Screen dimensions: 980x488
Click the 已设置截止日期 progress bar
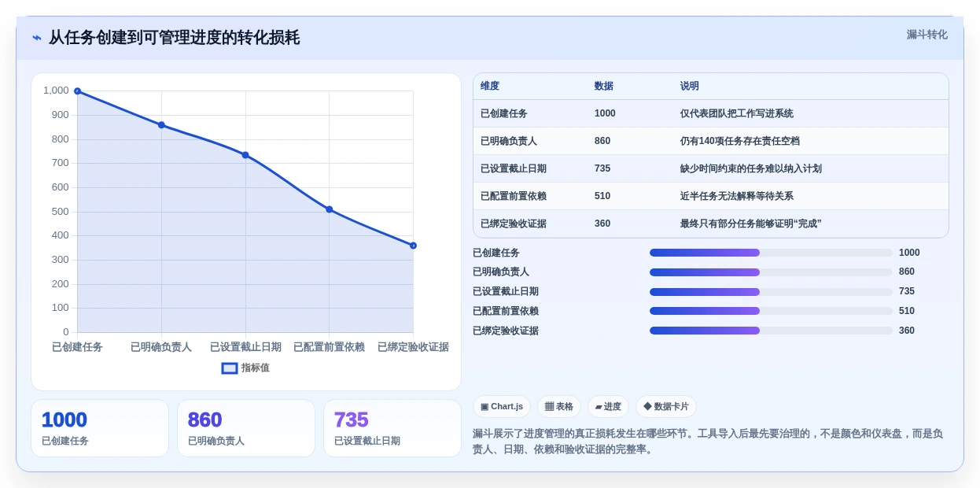771,291
